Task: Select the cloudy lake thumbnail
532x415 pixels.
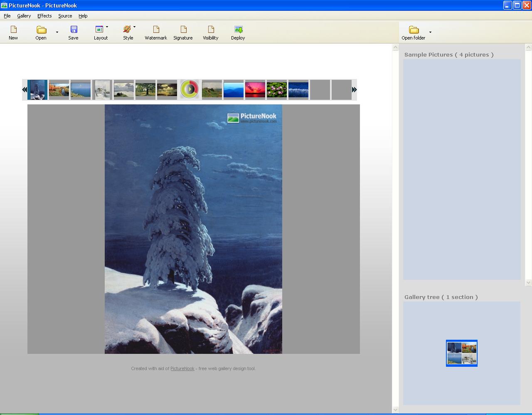Action: tap(124, 90)
